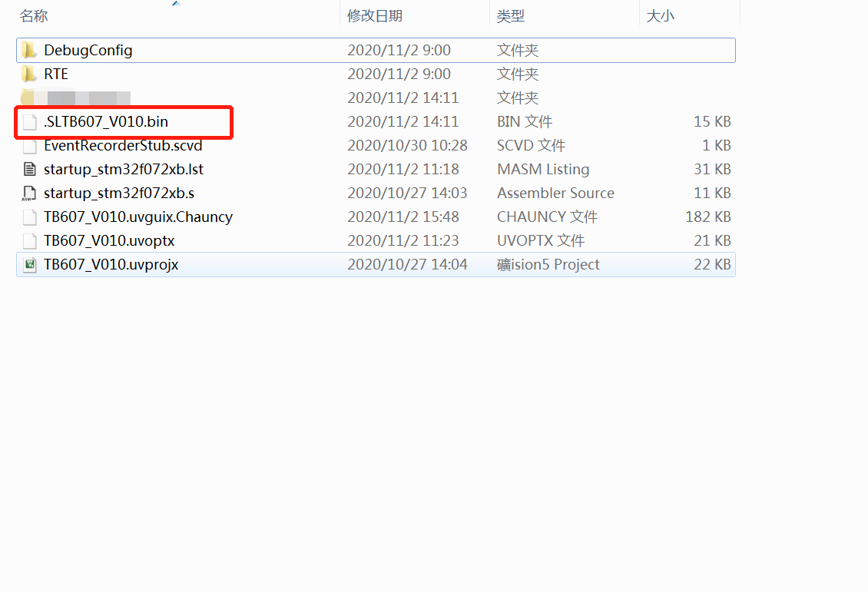Sort by the 大小 column header
The image size is (868, 592).
tap(661, 16)
